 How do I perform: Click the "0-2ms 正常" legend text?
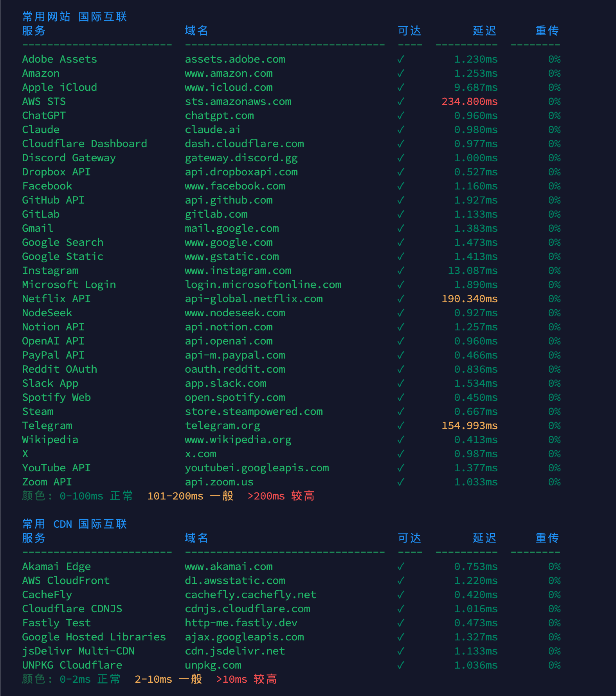(90, 679)
